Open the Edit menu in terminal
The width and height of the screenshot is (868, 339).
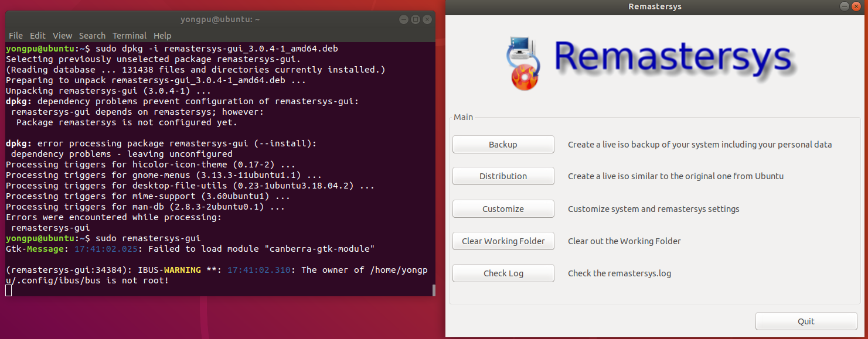pos(38,36)
